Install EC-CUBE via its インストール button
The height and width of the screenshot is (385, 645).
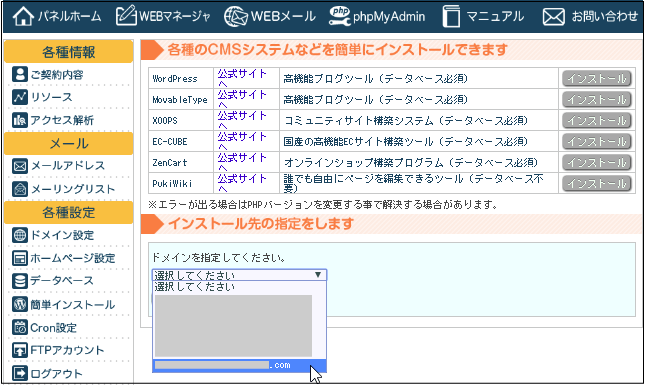coord(597,141)
